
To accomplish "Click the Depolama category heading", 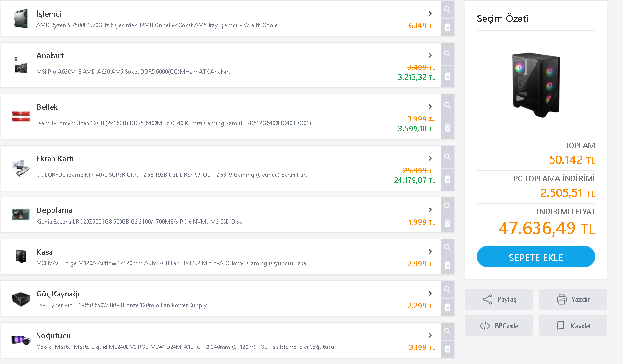I will [54, 210].
